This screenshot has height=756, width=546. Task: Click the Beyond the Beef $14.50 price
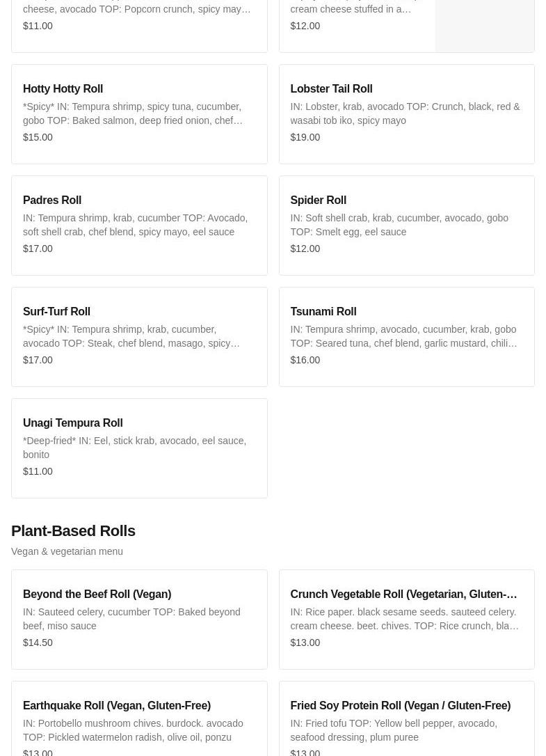tap(38, 643)
